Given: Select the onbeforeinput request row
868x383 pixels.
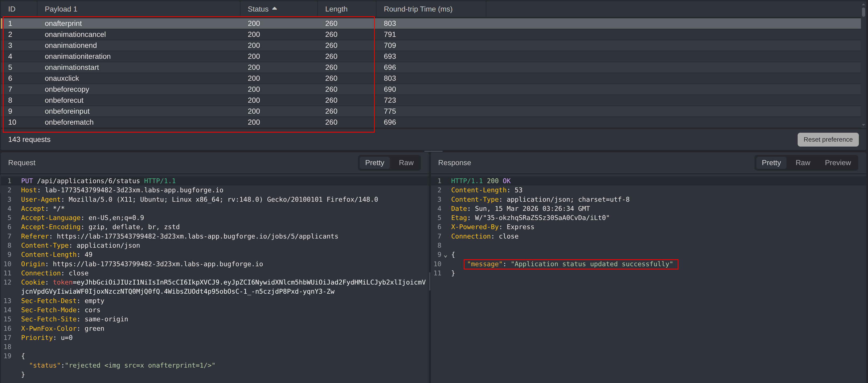Looking at the screenshot, I should 135,111.
